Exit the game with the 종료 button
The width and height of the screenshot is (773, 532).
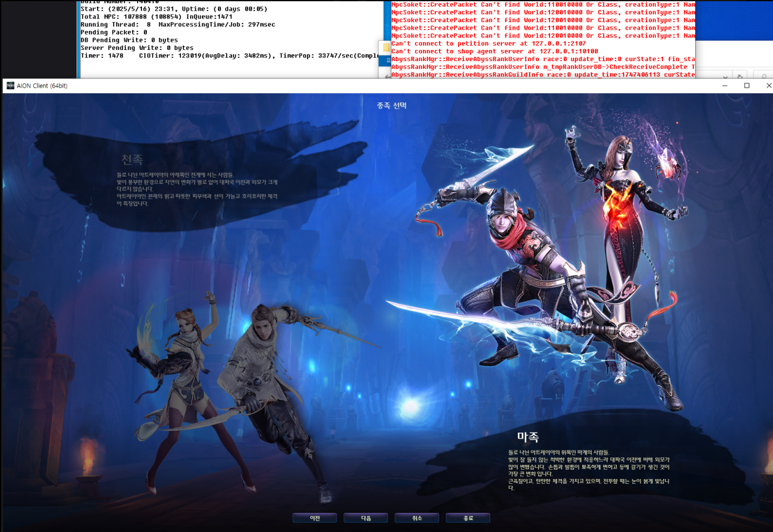click(468, 518)
